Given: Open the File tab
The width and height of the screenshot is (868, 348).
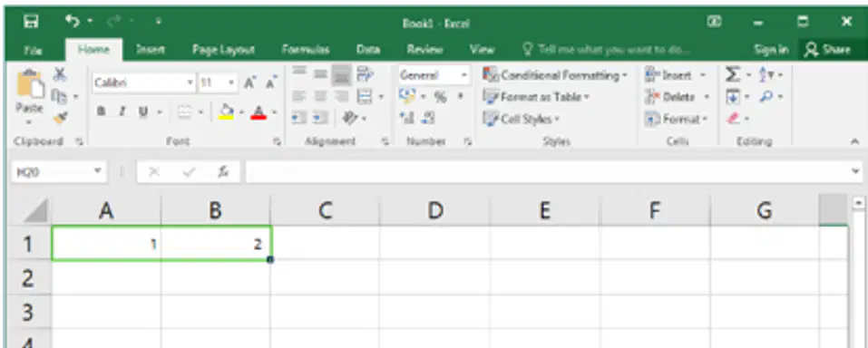Looking at the screenshot, I should point(34,51).
